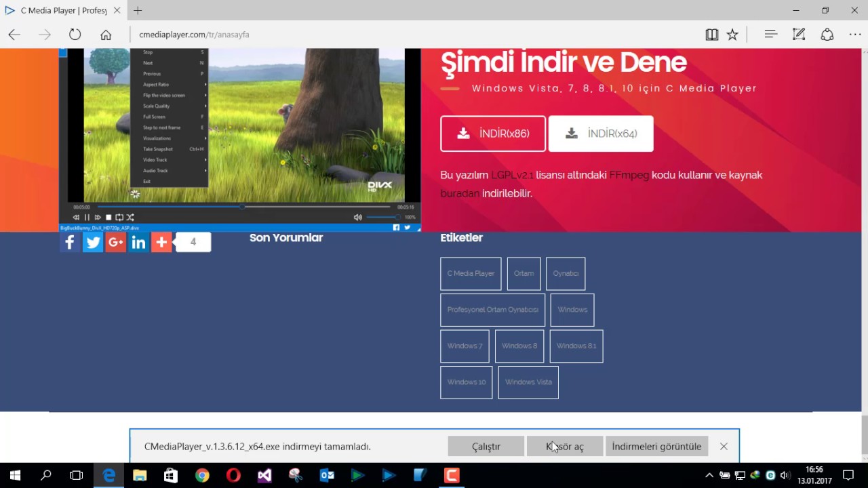This screenshot has width=868, height=488.
Task: Open the LGPLv2.1 license link
Action: [x=512, y=175]
